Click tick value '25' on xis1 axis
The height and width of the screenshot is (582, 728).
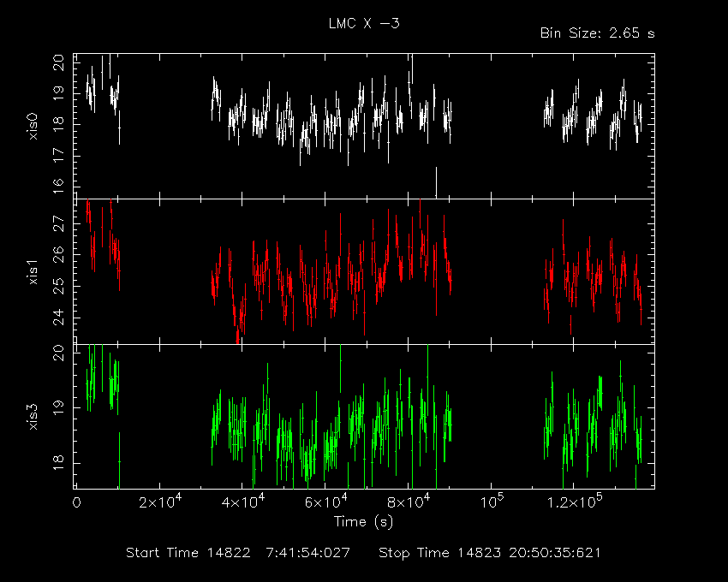coord(58,286)
